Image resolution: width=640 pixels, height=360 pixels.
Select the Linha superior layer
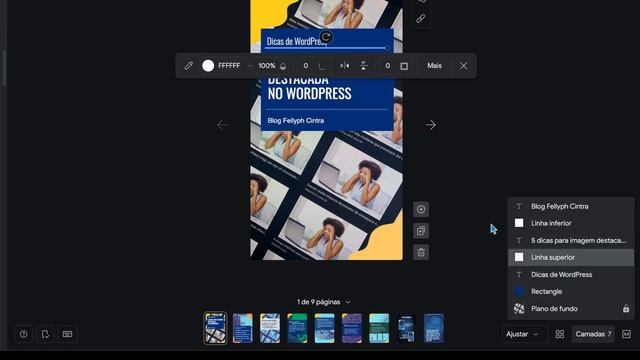click(571, 258)
